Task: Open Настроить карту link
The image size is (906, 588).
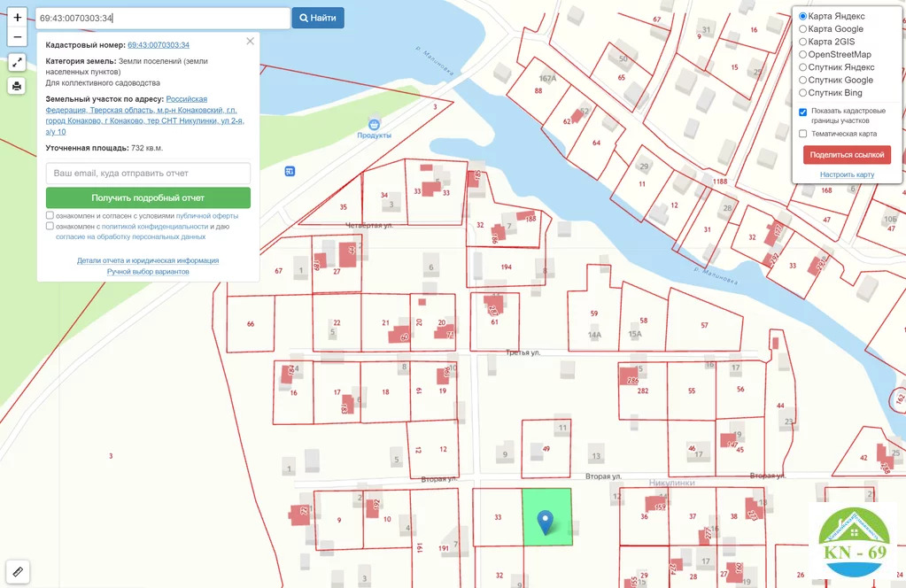Action: coord(847,174)
